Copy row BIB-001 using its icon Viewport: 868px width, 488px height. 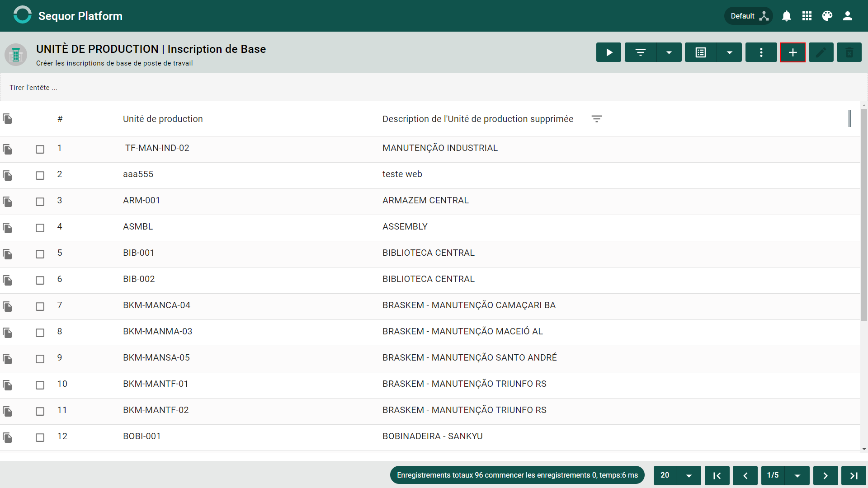pyautogui.click(x=7, y=254)
